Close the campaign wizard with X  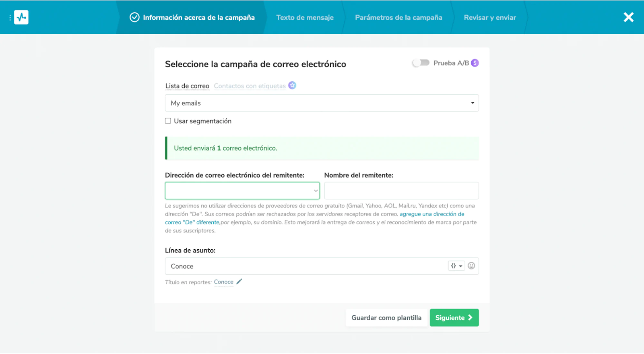click(628, 17)
